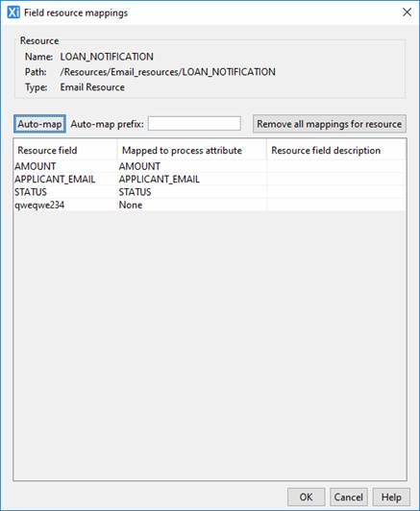Select the Resource field description column header
This screenshot has height=511, width=420.
coord(336,150)
